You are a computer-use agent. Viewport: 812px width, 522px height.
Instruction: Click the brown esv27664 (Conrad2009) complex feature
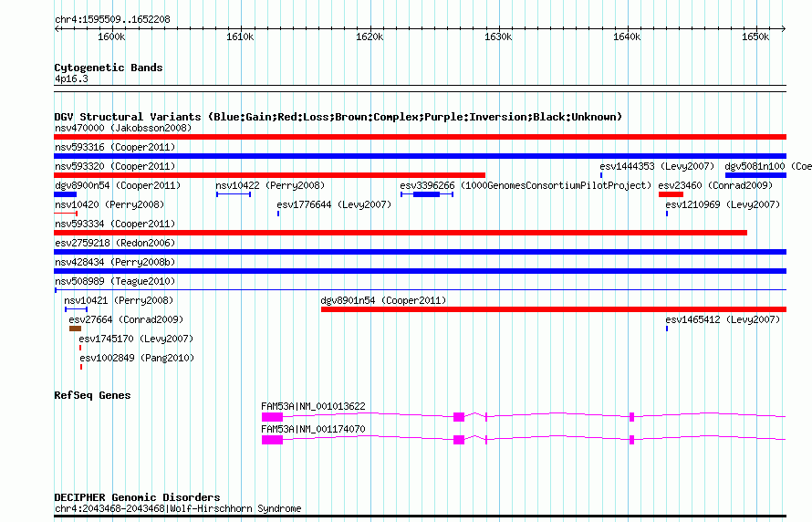(75, 329)
